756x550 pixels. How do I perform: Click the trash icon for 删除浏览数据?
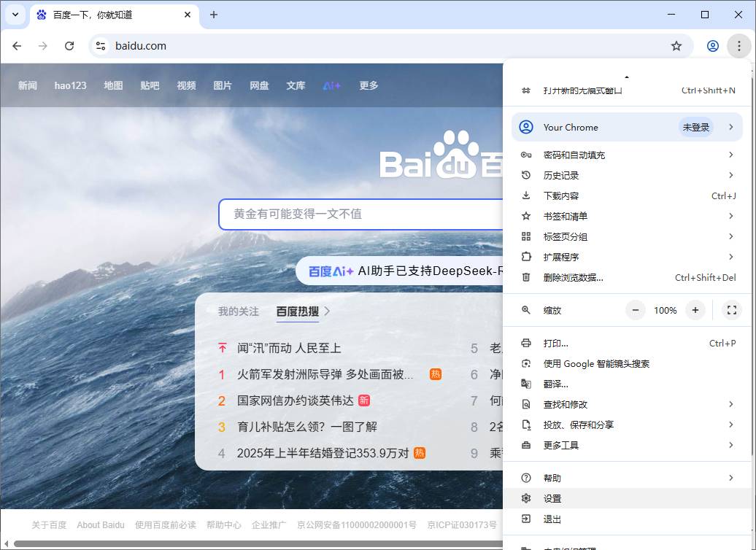pos(525,277)
